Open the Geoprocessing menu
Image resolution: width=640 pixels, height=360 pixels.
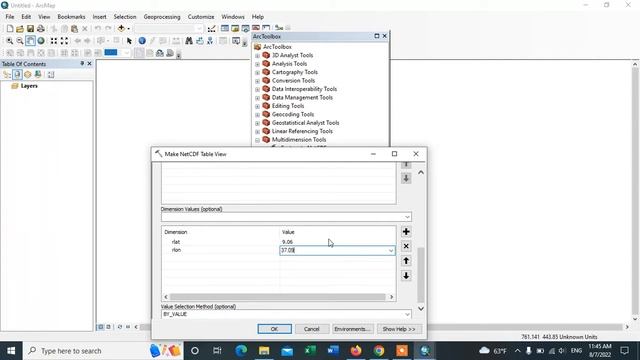pyautogui.click(x=162, y=17)
